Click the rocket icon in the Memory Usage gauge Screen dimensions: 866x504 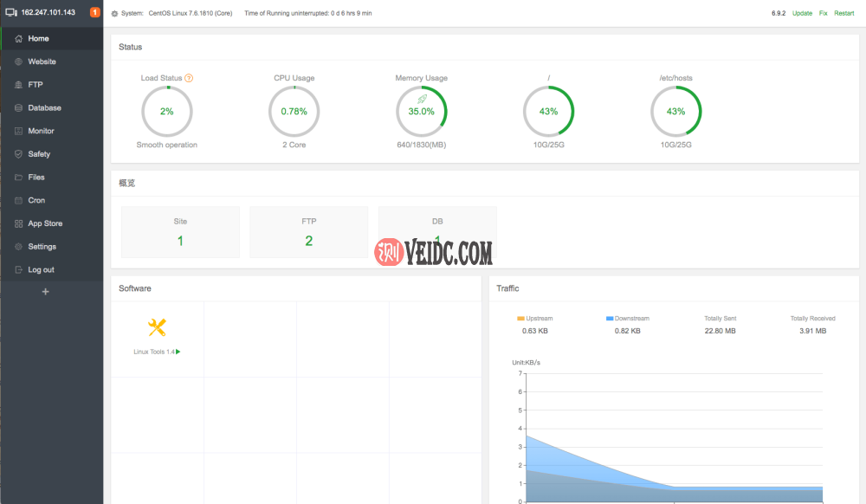click(x=422, y=100)
